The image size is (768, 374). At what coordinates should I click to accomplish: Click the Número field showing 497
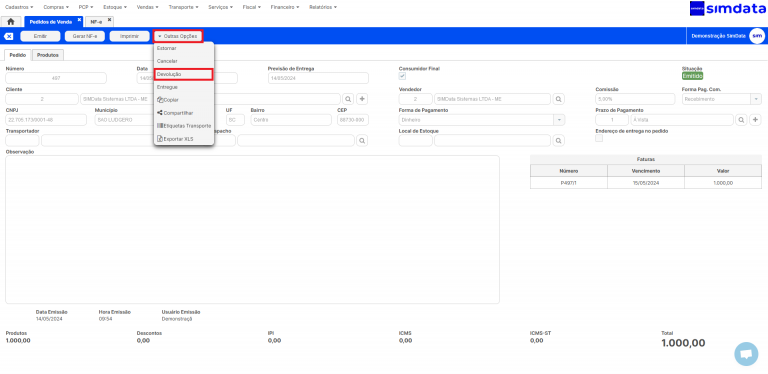point(56,78)
